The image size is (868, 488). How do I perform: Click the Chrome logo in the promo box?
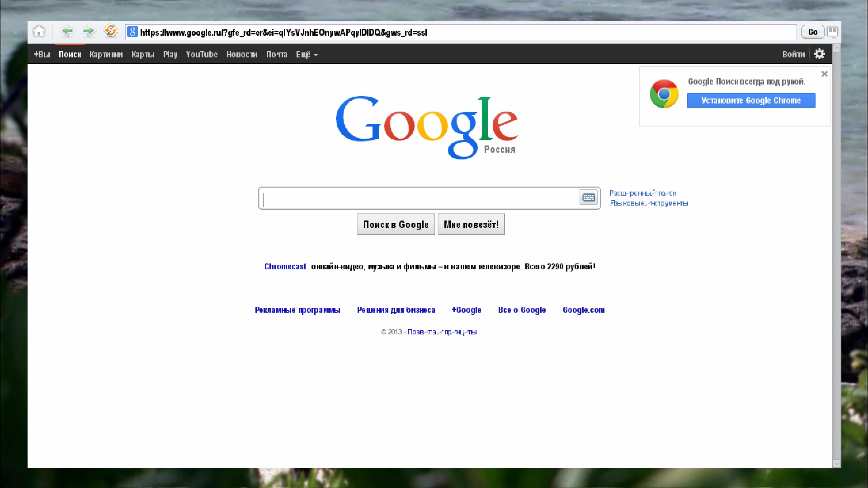point(664,94)
